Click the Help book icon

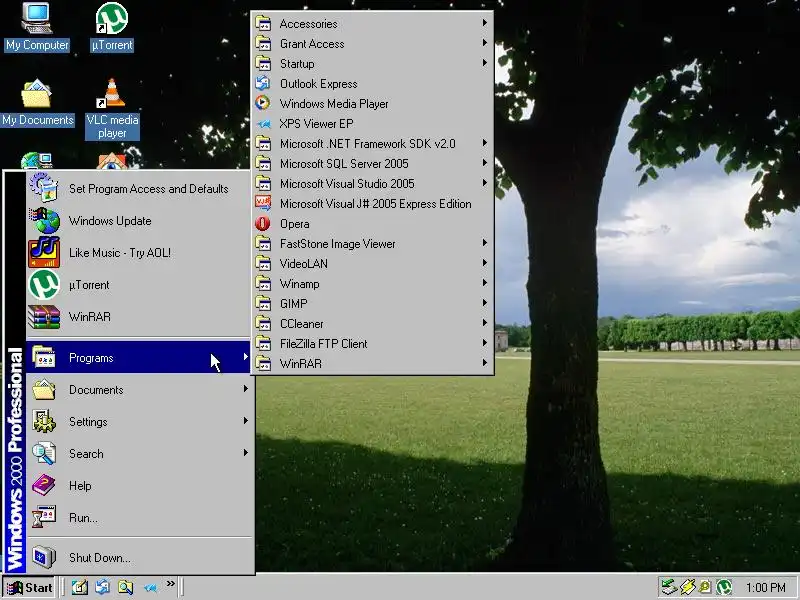coord(44,485)
